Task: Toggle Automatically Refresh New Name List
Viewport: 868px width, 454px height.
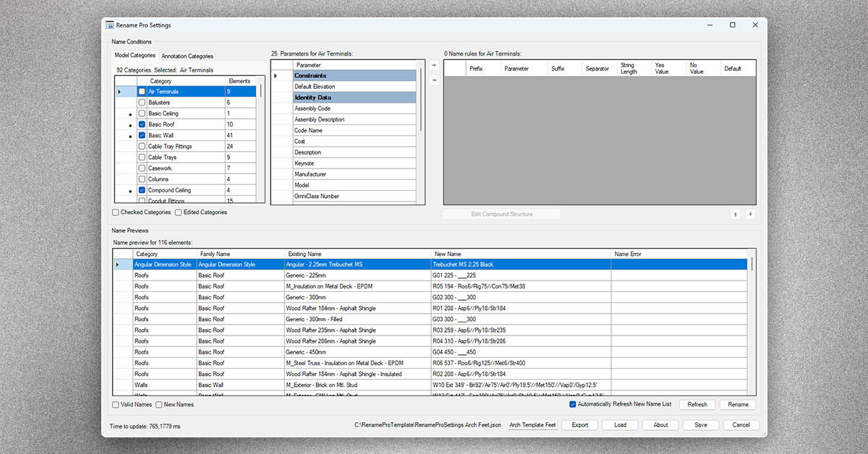Action: (573, 404)
